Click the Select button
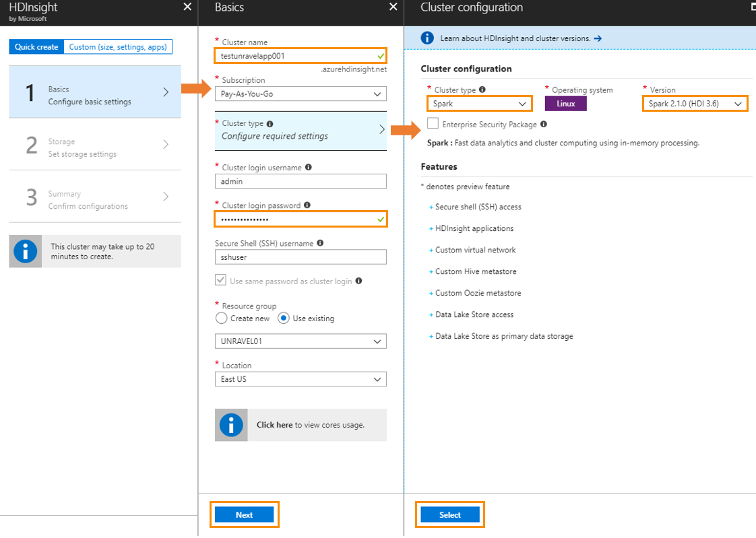 [x=450, y=515]
